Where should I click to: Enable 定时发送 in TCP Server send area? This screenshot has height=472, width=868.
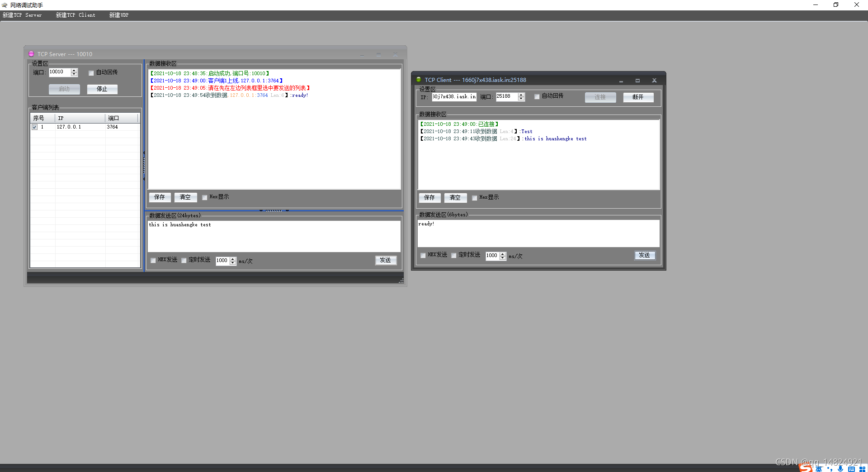point(184,260)
